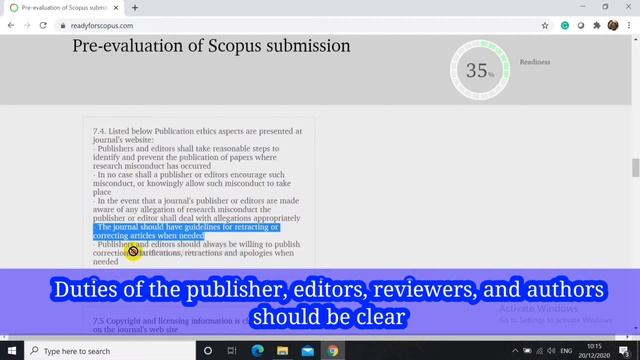
Task: Click the scrollbar up arrow
Action: (636, 39)
